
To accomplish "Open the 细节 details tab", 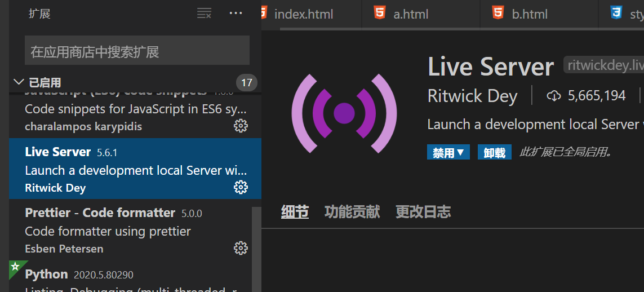I will (x=295, y=212).
